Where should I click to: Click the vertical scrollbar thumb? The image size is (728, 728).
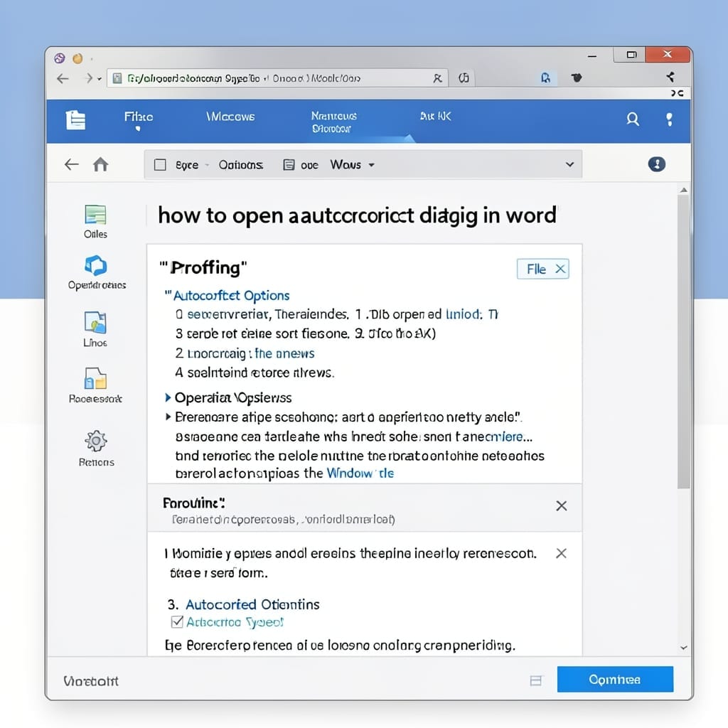point(683,341)
